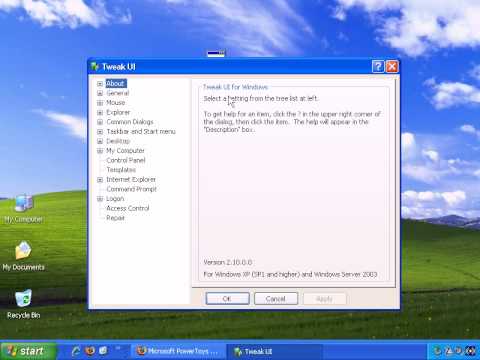Select Logon in the tree list
Image resolution: width=480 pixels, height=360 pixels.
click(115, 199)
